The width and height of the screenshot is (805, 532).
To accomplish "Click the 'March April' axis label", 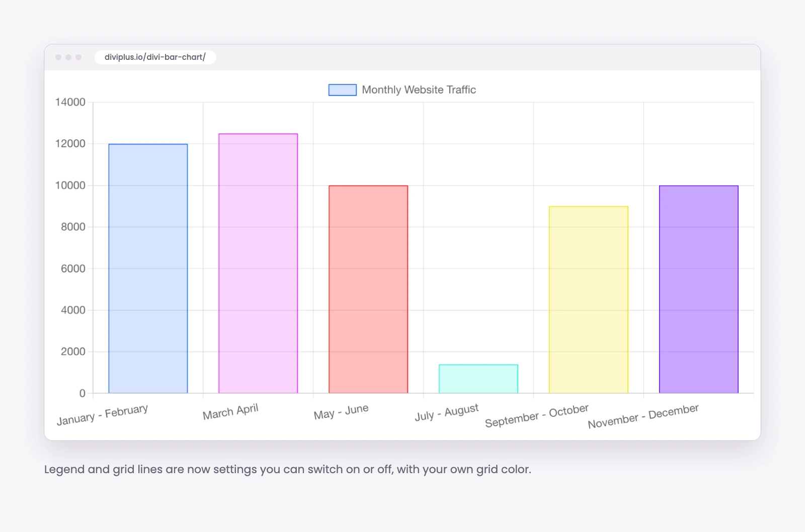I will 230,412.
